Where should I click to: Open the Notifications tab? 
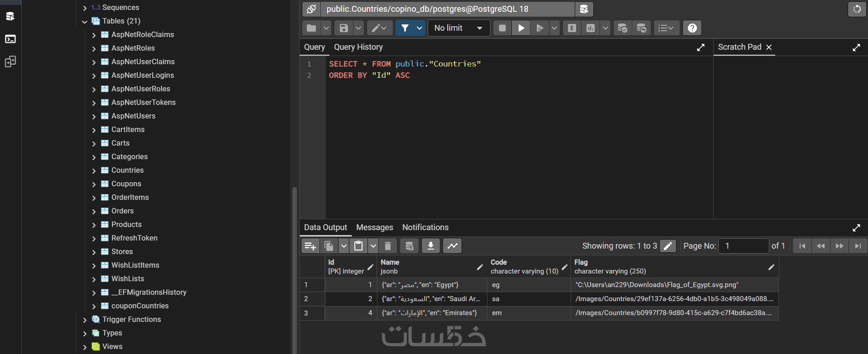[x=425, y=227]
